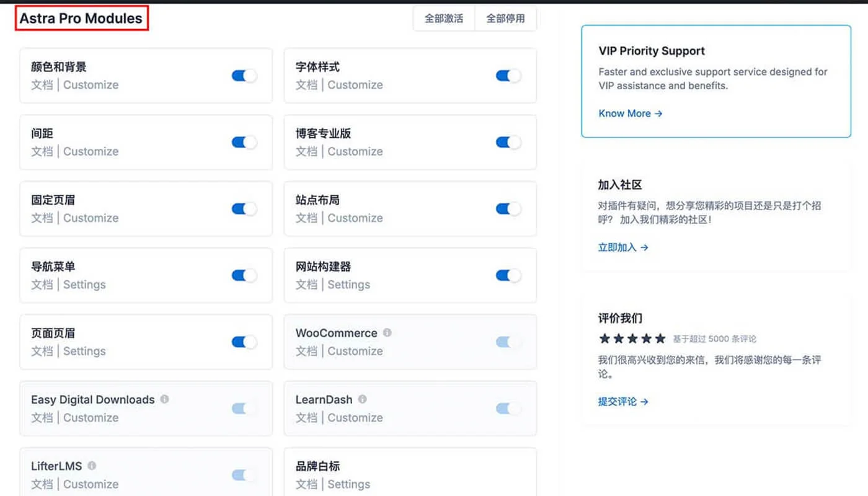Viewport: 868px width, 496px height.
Task: Disable the 颜色和背景 module toggle
Action: point(244,75)
